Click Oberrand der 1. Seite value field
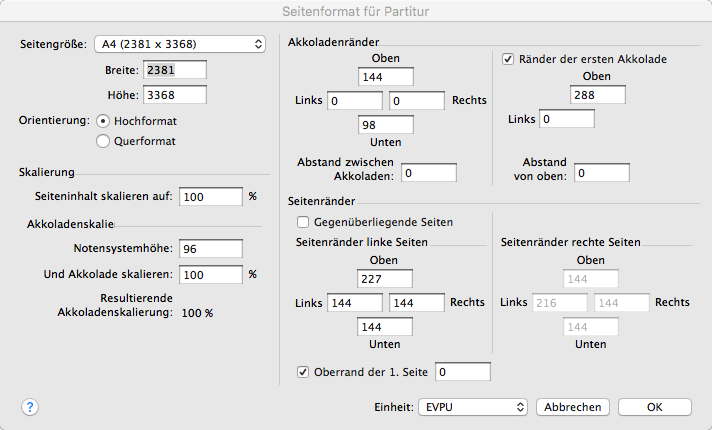The width and height of the screenshot is (712, 430). point(463,372)
